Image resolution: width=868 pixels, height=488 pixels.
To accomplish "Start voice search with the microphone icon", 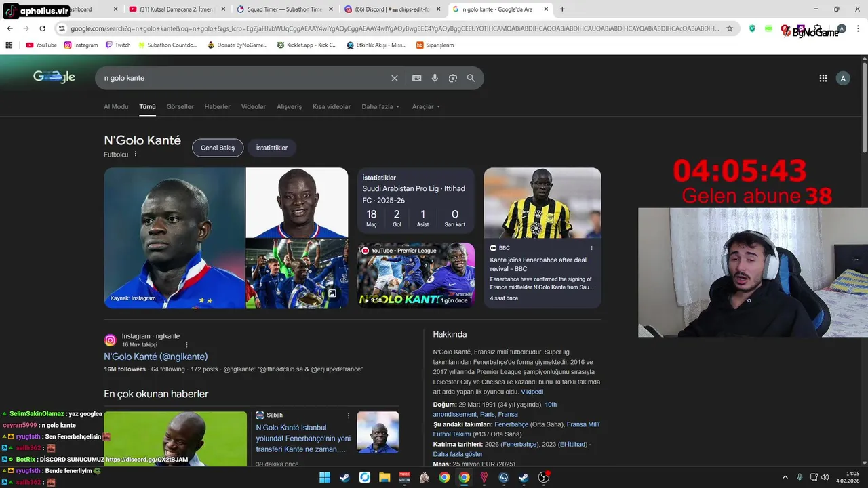I will click(x=435, y=78).
